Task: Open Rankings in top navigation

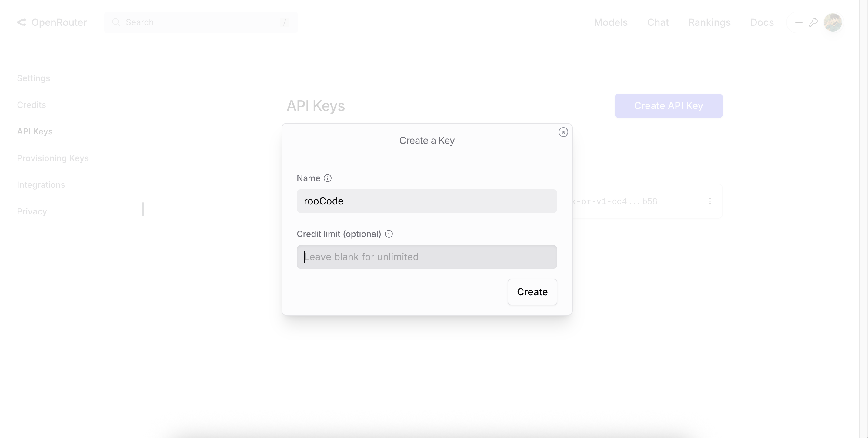Action: [709, 22]
